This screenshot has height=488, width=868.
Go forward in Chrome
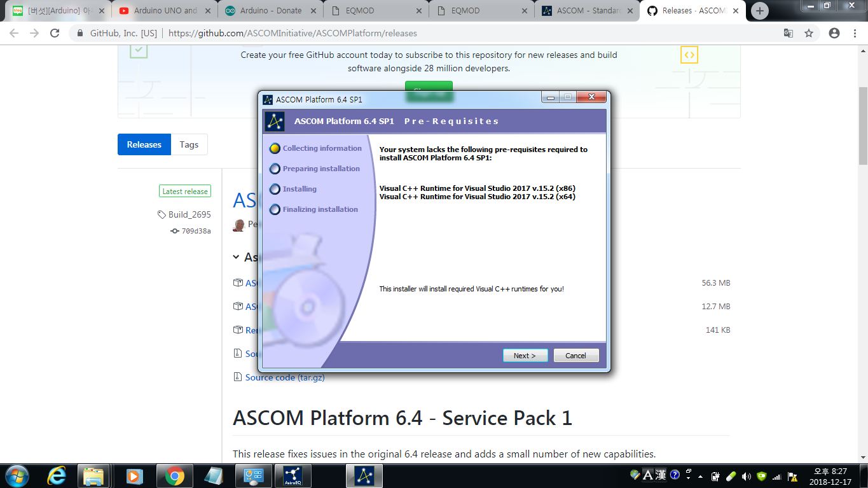34,33
